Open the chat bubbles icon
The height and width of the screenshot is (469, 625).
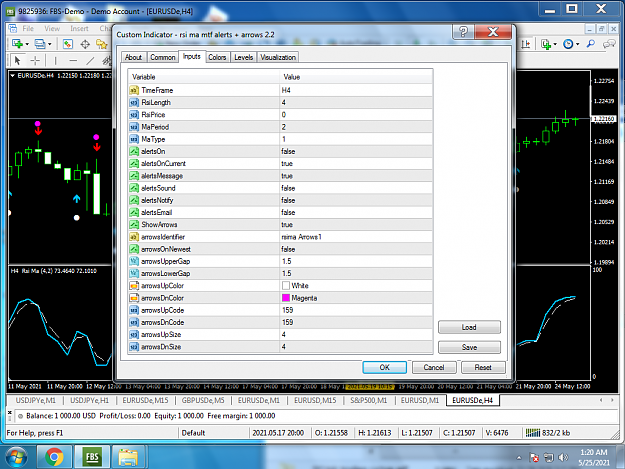click(609, 44)
